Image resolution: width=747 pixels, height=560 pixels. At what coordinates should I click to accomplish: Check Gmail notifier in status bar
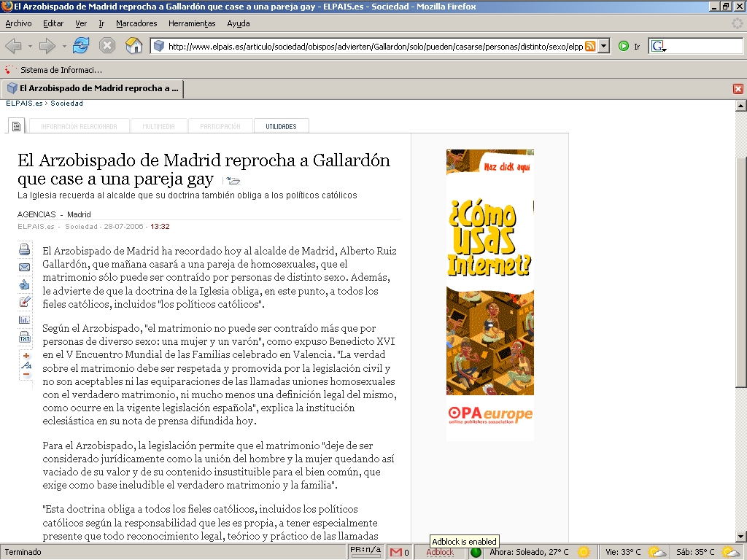399,552
